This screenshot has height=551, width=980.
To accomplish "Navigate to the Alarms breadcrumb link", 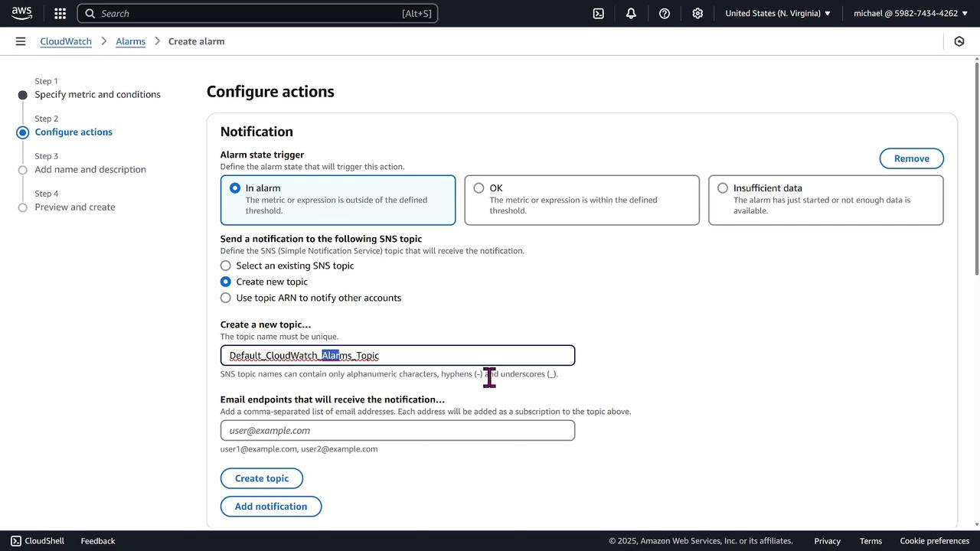I will [130, 41].
